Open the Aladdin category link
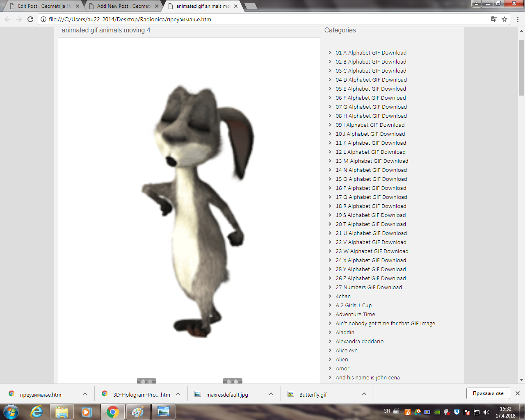Screen dimensions: 525x420 tap(345, 332)
